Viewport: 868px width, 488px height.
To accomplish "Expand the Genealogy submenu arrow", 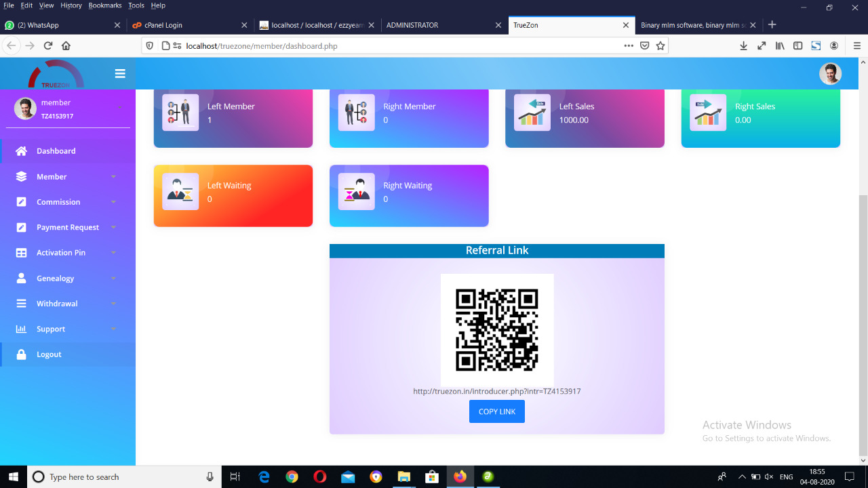I will coord(113,279).
